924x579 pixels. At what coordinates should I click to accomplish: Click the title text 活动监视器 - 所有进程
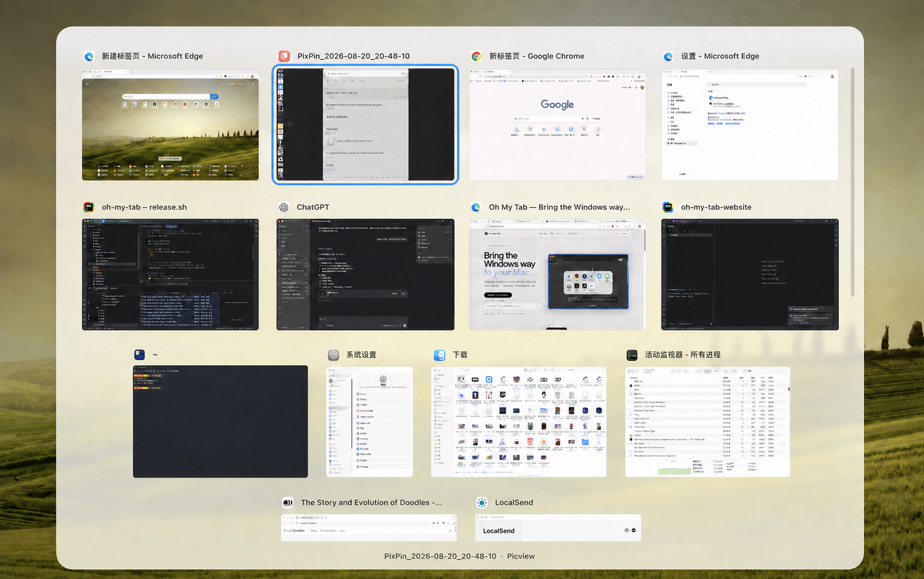[682, 355]
